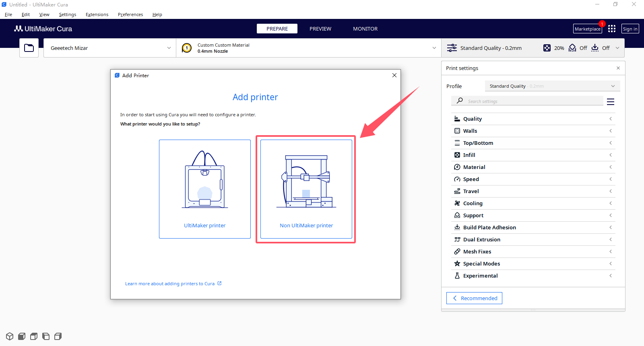Click the Cooling fan icon
The height and width of the screenshot is (346, 644).
(457, 203)
